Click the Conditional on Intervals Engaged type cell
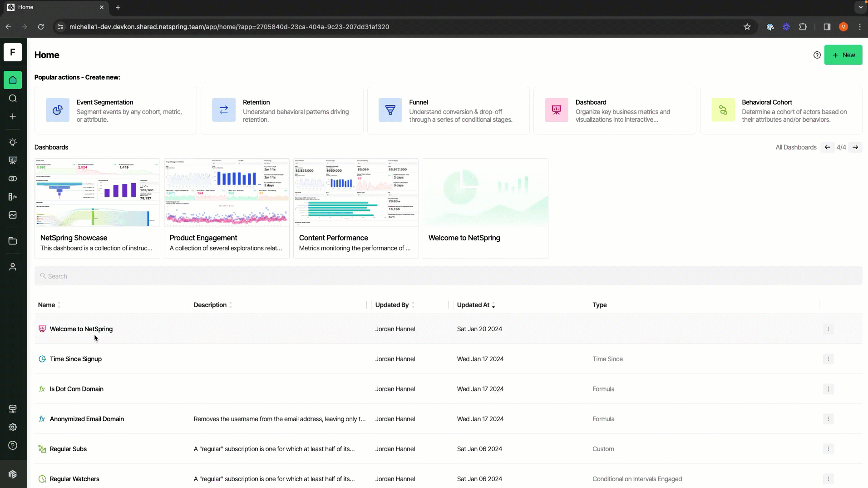Viewport: 868px width, 488px height. tap(637, 479)
